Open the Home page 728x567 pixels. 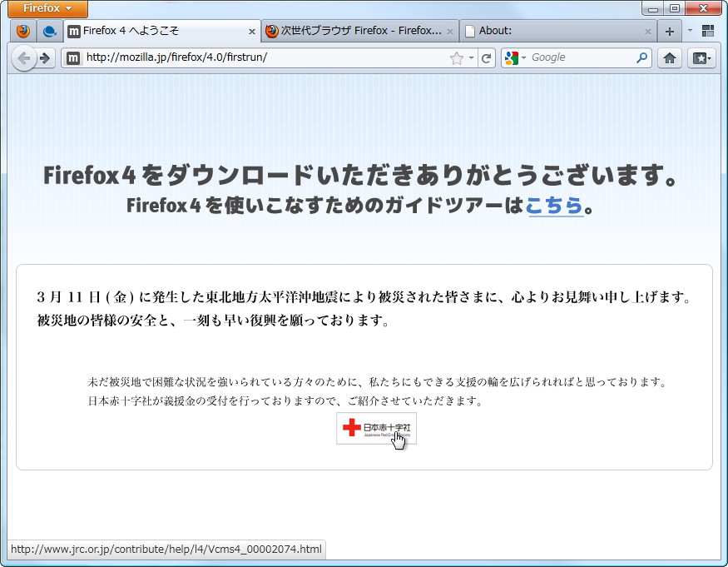pos(670,57)
